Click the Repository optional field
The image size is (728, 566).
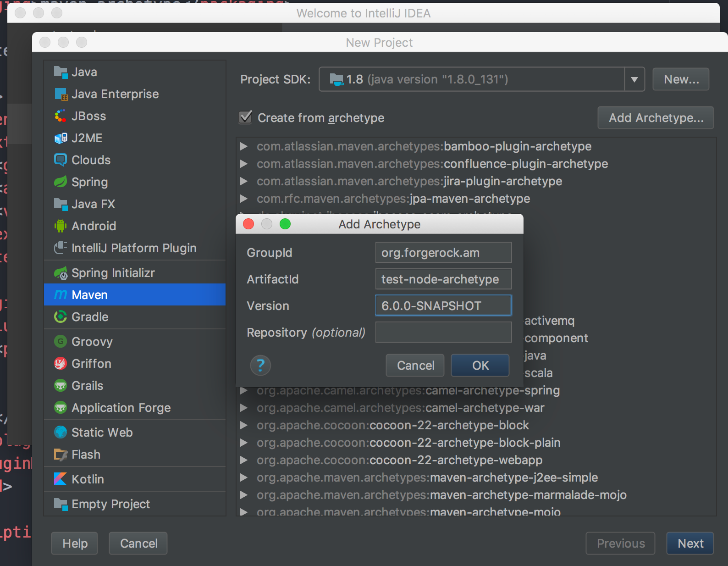pos(443,332)
